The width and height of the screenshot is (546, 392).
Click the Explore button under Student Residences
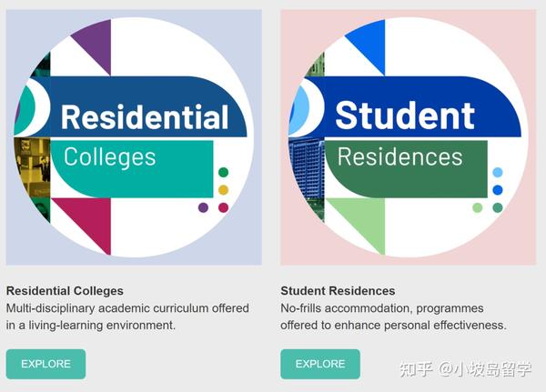point(320,364)
